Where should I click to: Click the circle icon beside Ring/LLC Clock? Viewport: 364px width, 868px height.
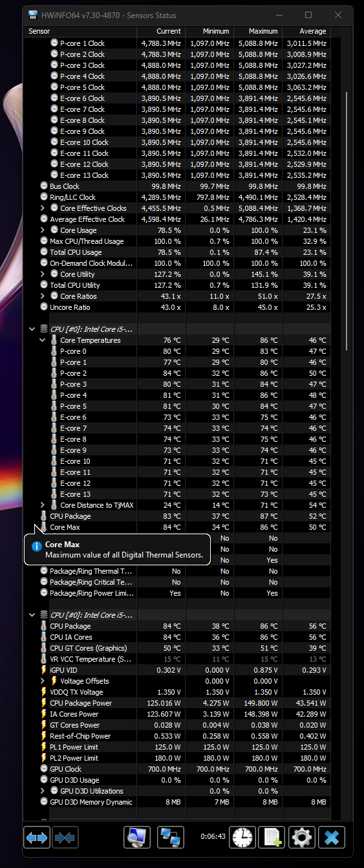pos(44,197)
